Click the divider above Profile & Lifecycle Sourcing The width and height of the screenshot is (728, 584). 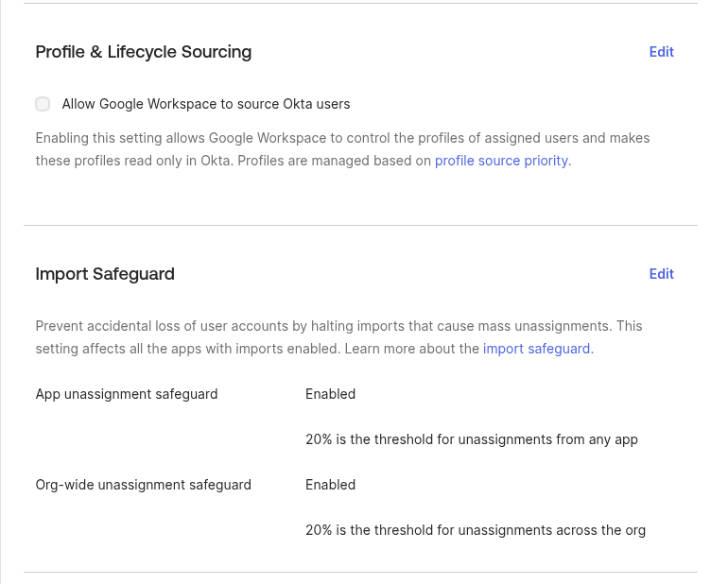pos(360,3)
